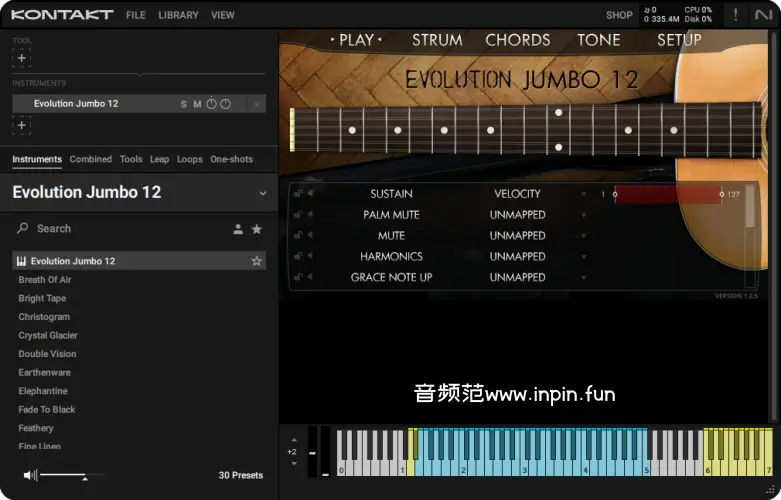Click the lock icon on the Sustain row
The width and height of the screenshot is (781, 500).
(298, 194)
